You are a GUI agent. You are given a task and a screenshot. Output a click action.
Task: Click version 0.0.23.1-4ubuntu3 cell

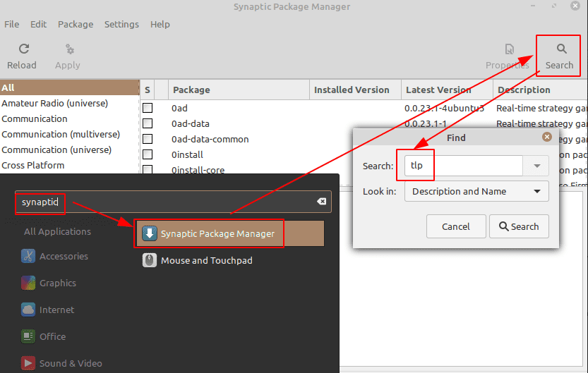click(445, 108)
